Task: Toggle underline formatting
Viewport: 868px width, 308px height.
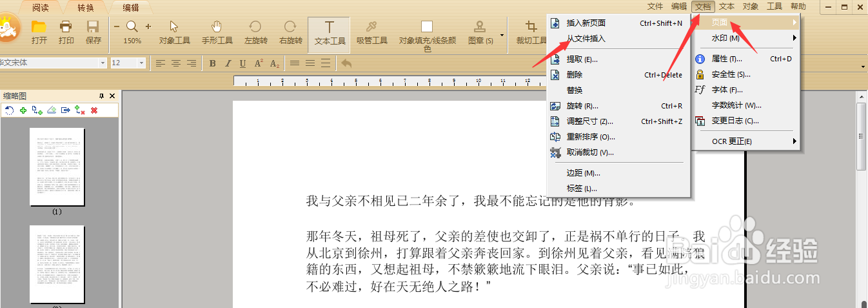Action: click(x=242, y=63)
